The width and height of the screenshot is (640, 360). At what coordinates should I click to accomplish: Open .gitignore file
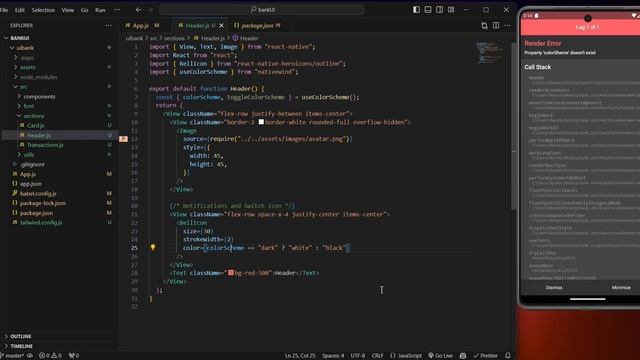59,164
